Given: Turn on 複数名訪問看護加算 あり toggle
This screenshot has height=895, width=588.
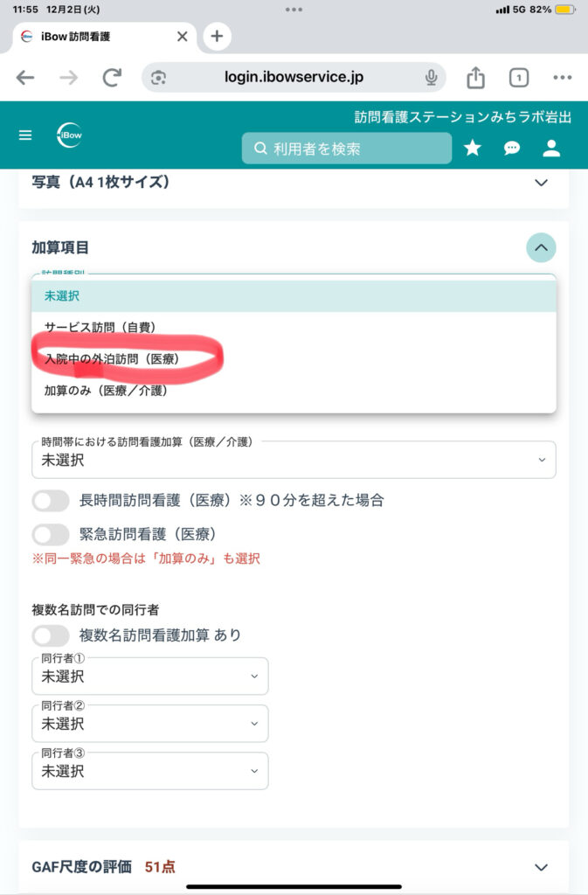Looking at the screenshot, I should pyautogui.click(x=51, y=635).
